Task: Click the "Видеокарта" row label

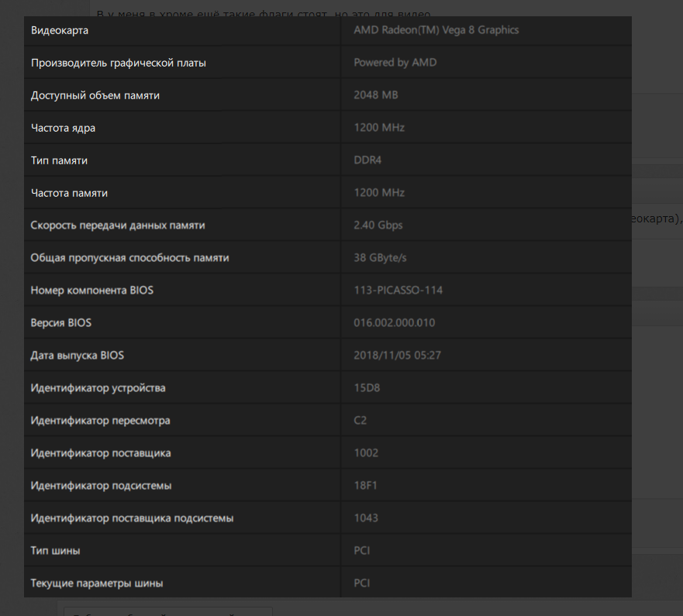Action: (x=60, y=30)
